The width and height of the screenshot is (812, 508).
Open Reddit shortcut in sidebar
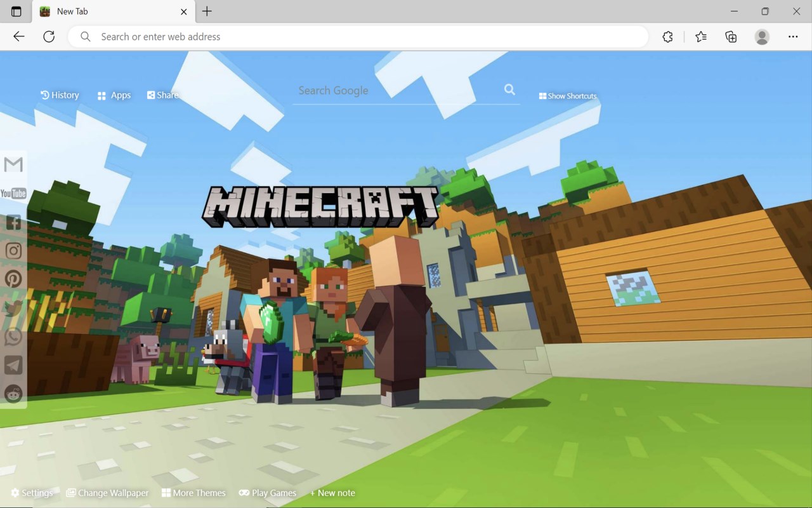click(x=13, y=394)
